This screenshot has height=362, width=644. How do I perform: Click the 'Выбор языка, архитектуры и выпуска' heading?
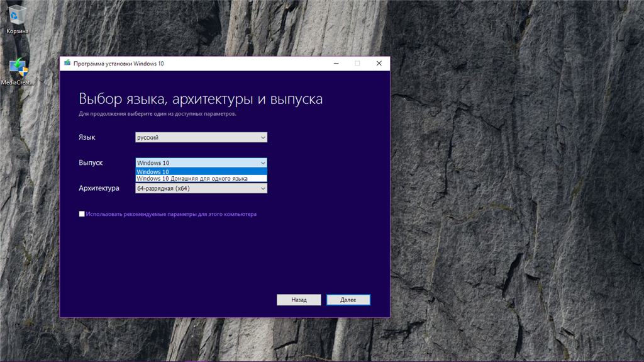201,99
